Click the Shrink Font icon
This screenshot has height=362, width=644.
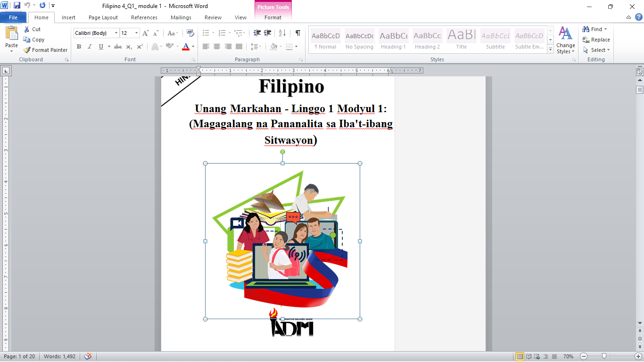156,33
